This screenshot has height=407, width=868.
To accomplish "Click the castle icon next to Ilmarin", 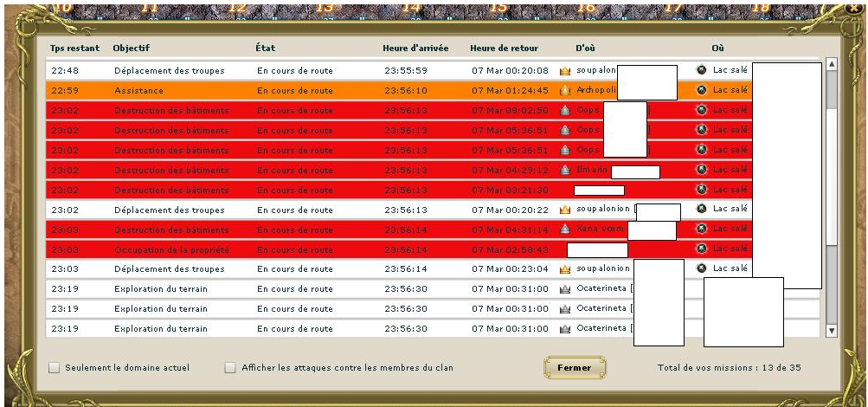I will 565,170.
